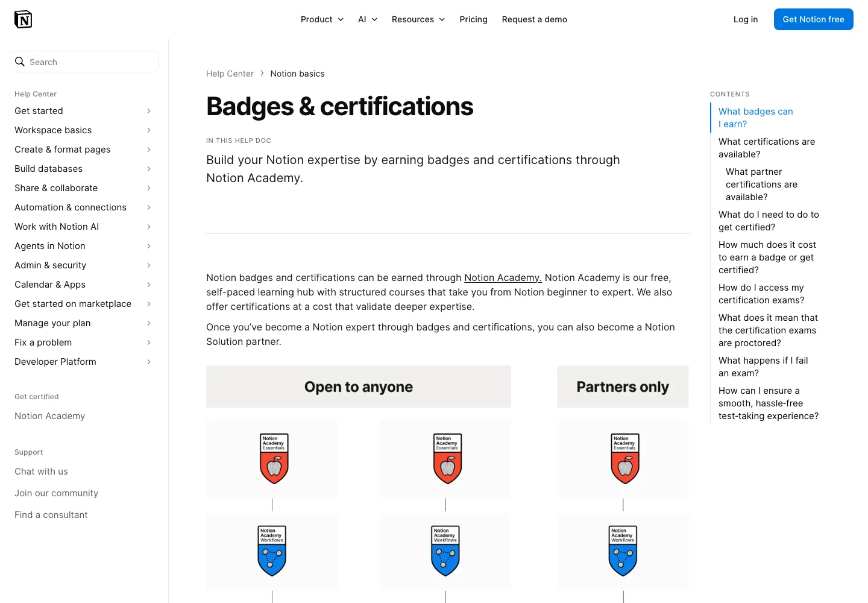Open Fix a problem in the sidebar
The height and width of the screenshot is (603, 868).
[43, 343]
